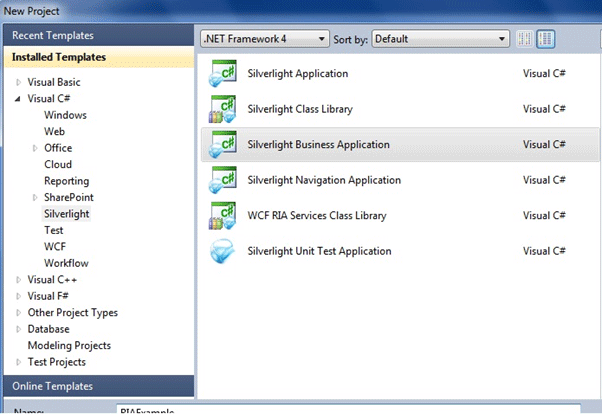
Task: Expand the Test Projects node arrow
Action: click(18, 362)
